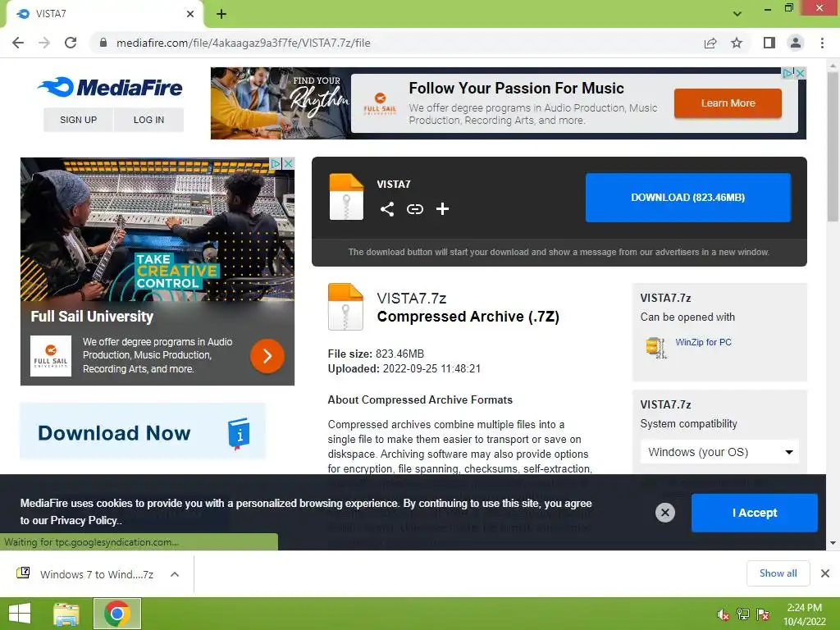This screenshot has width=840, height=630.
Task: Click the MediaFire logo
Action: coord(110,87)
